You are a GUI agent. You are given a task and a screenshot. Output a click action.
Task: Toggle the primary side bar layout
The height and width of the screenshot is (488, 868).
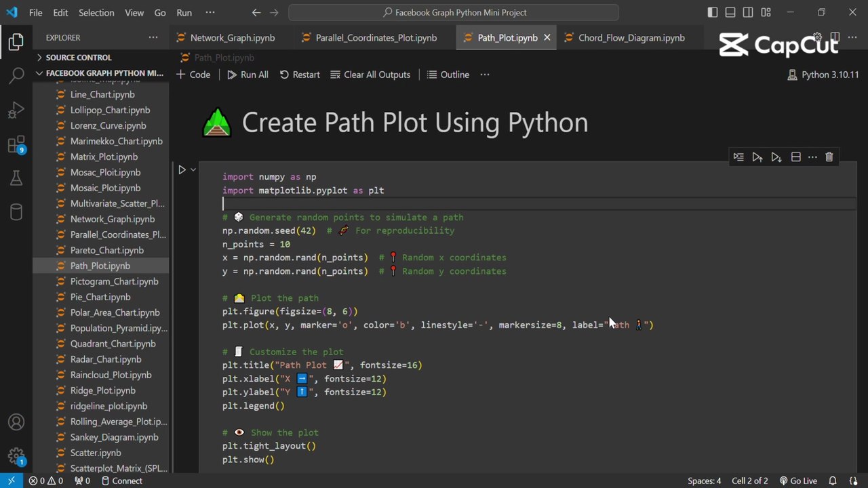point(713,12)
